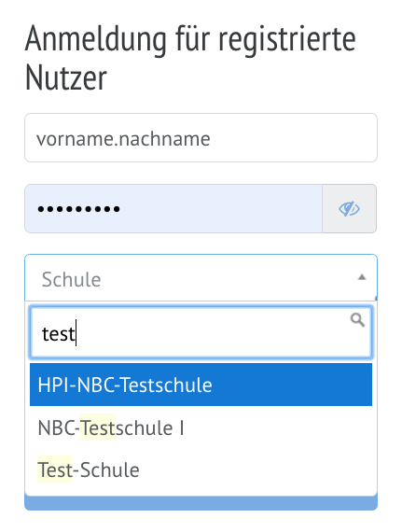The height and width of the screenshot is (532, 402).
Task: Click the magnifier icon in the school search
Action: click(357, 320)
